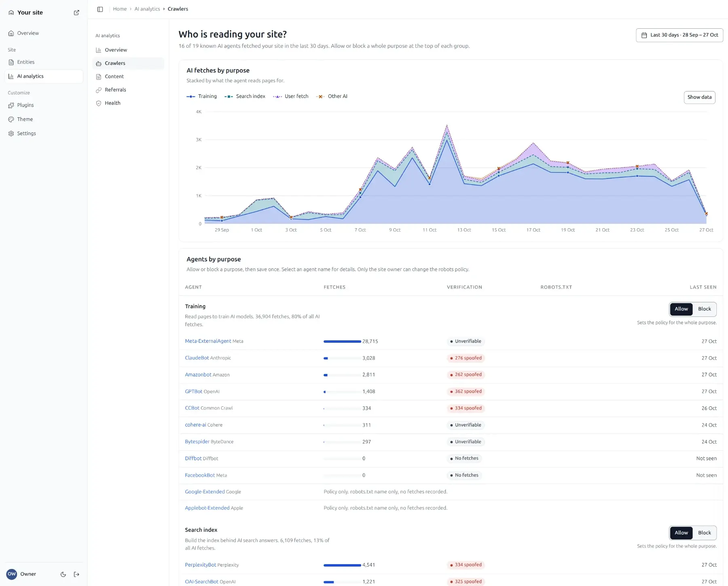Click the OW owner avatar
The image size is (728, 586).
[12, 574]
